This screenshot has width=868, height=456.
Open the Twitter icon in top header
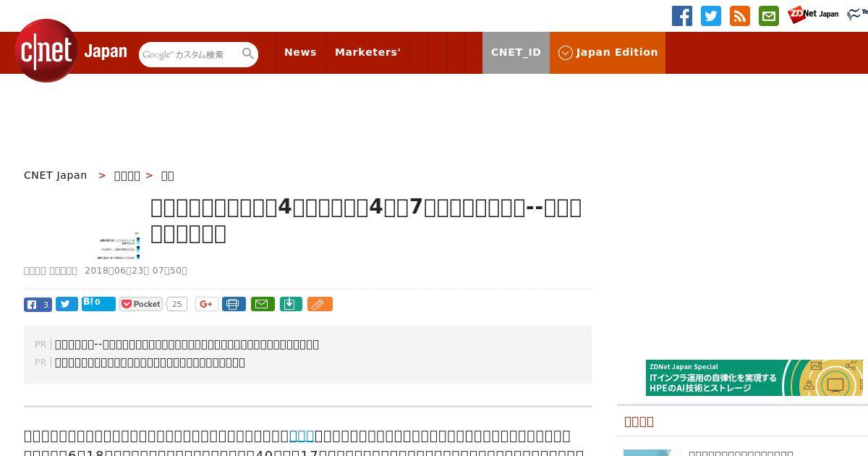(x=710, y=16)
